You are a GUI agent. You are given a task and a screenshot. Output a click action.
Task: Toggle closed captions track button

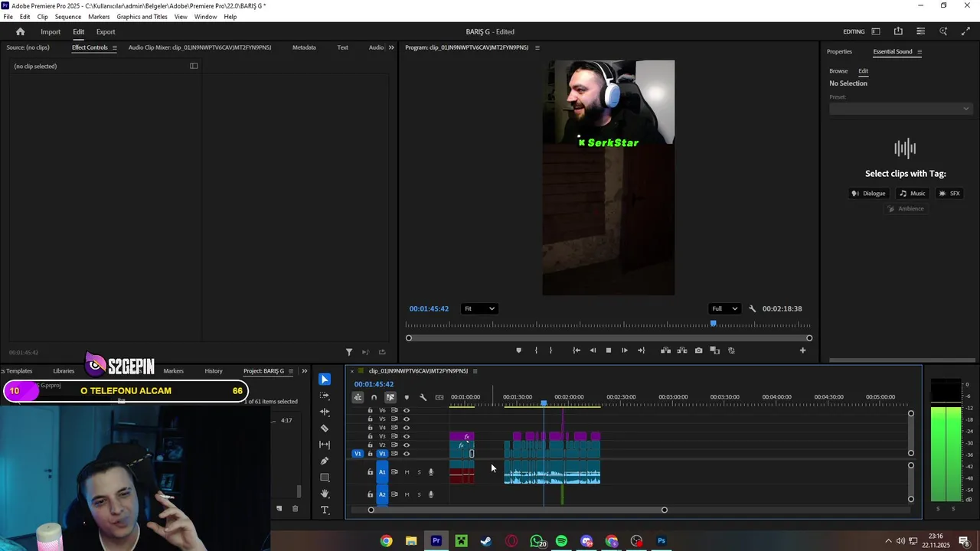439,397
